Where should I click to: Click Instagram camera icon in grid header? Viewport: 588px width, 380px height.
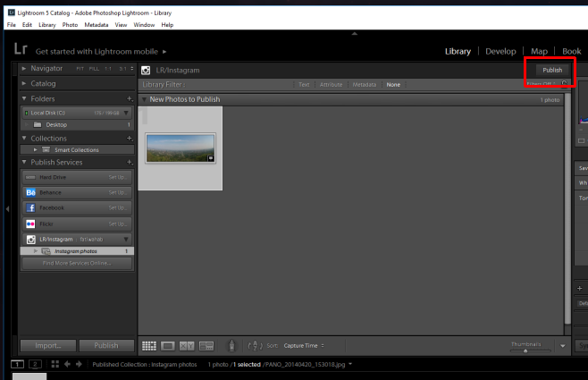click(146, 70)
